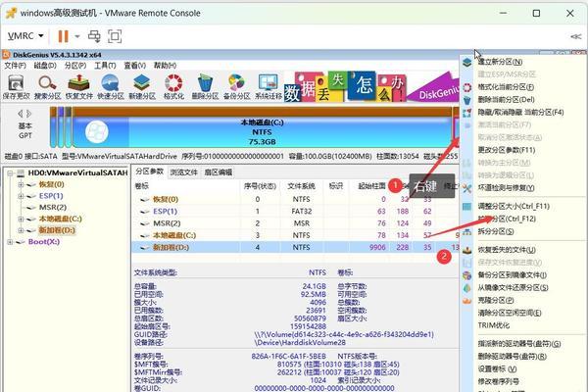This screenshot has height=392, width=588.
Task: Click the 文件系统 column header
Action: point(301,186)
